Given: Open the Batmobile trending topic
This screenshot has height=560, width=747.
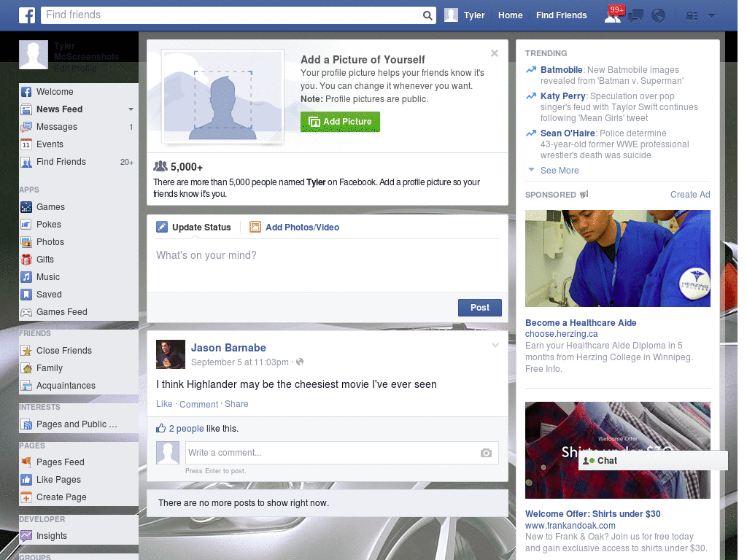Looking at the screenshot, I should pos(561,70).
